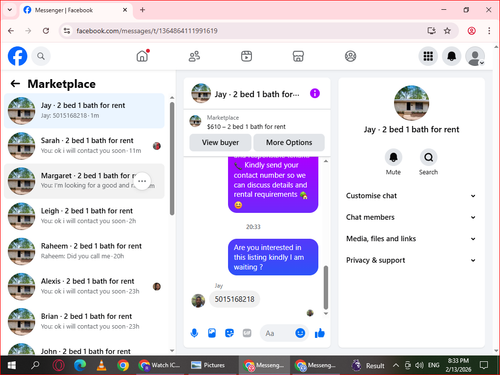Click the install app icon in address bar
The width and height of the screenshot is (500, 375).
431,31
